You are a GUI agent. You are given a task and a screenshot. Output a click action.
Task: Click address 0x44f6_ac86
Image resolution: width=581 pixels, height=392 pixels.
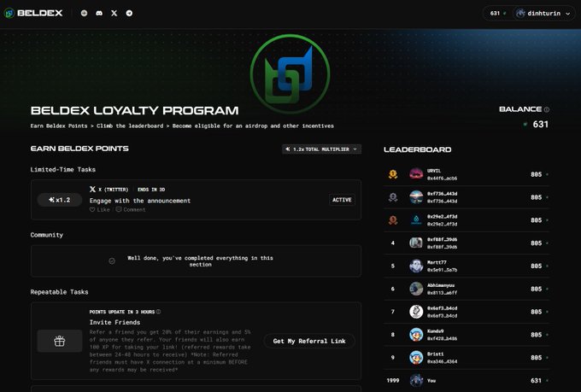point(442,178)
